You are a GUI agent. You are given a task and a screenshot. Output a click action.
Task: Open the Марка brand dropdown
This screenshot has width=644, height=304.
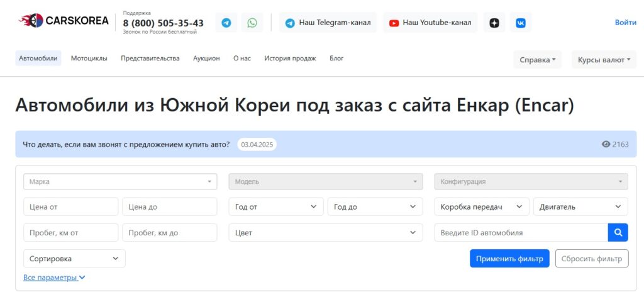pos(120,181)
